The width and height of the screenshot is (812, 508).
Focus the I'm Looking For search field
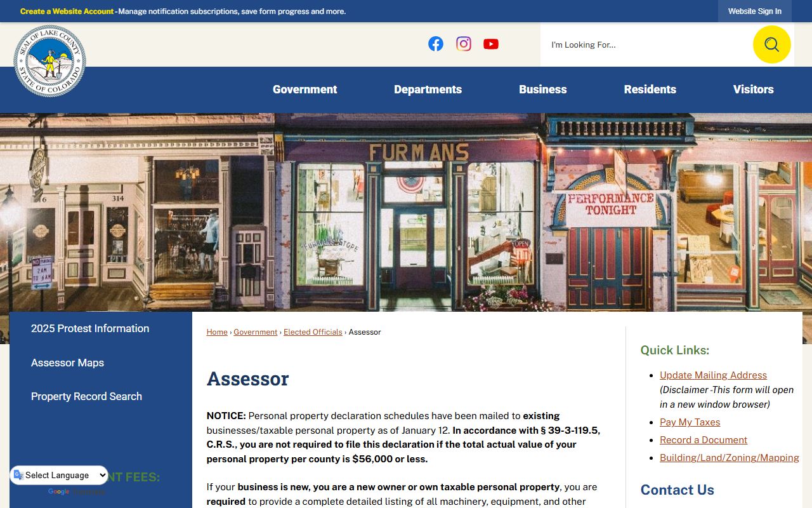coord(646,44)
